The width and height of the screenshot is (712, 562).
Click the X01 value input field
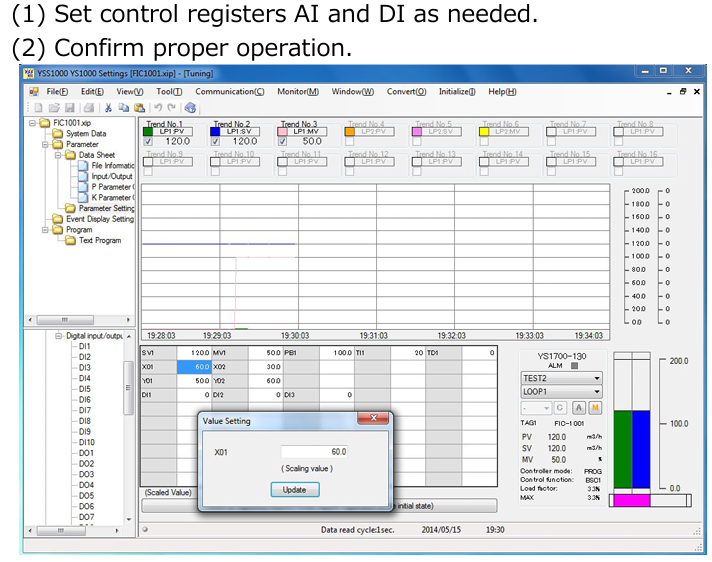click(x=314, y=452)
